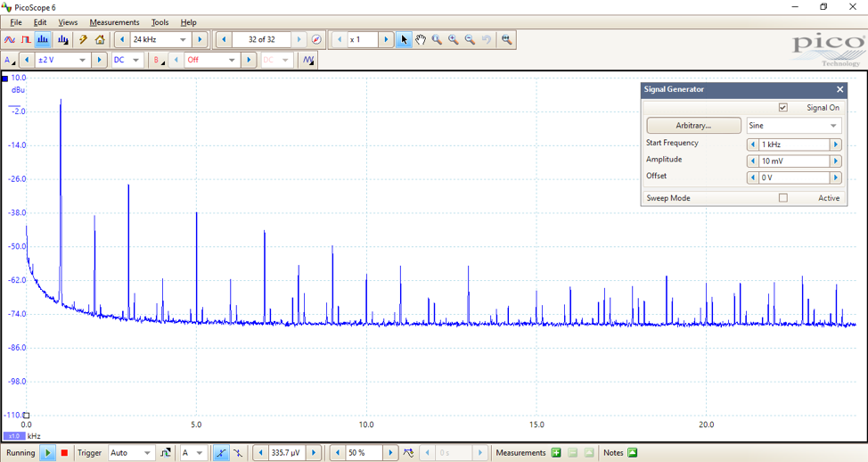
Task: Open Channel A options
Action: click(10, 60)
